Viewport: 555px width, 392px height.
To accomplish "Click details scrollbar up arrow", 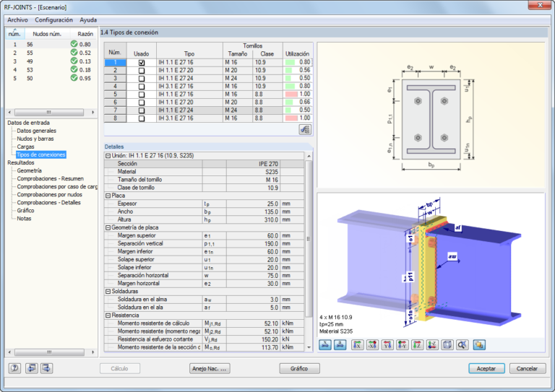I will click(x=309, y=156).
